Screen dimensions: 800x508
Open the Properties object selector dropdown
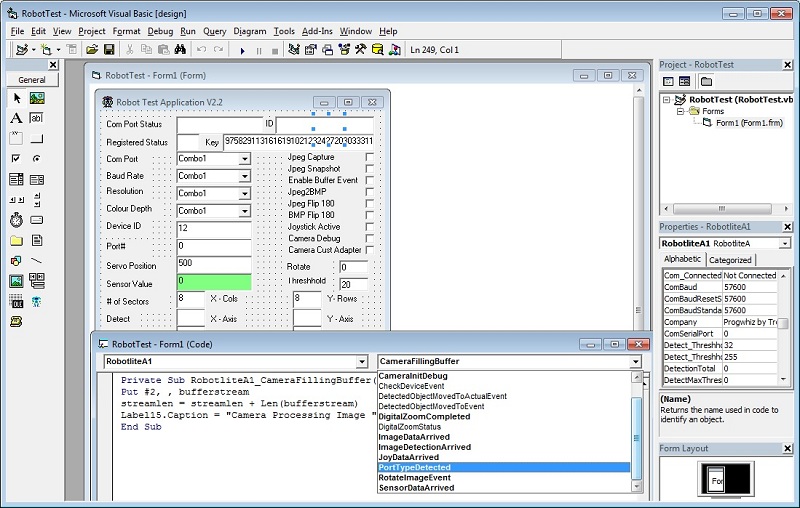[x=785, y=244]
